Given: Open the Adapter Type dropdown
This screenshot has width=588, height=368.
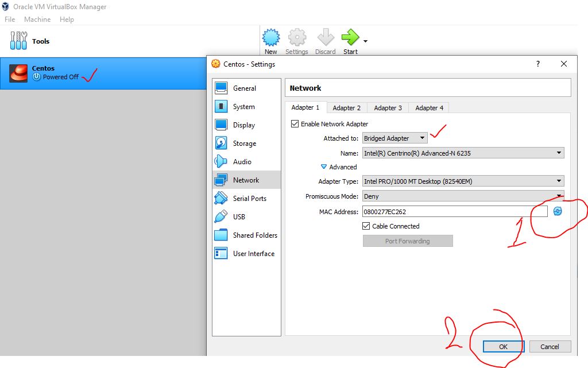Looking at the screenshot, I should click(463, 181).
